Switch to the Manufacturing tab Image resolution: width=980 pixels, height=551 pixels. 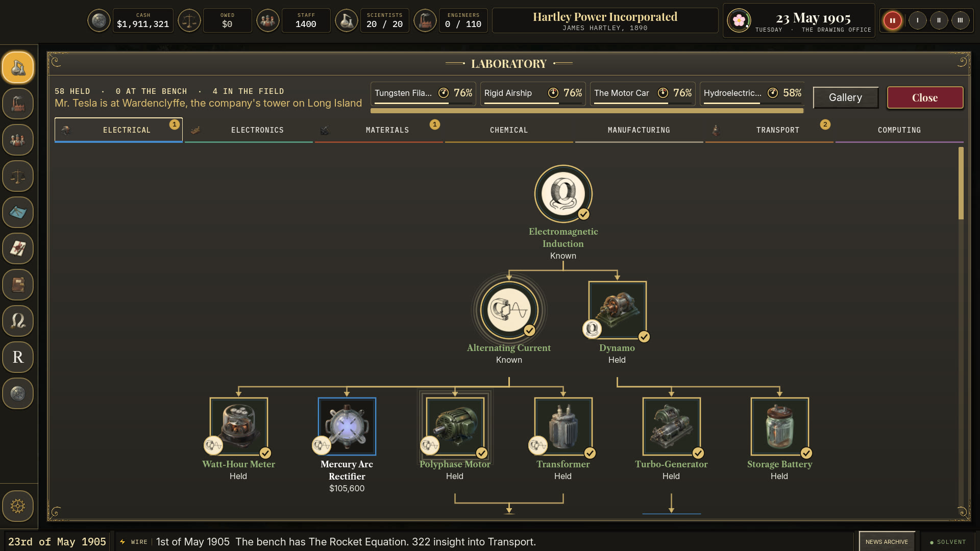pos(639,130)
